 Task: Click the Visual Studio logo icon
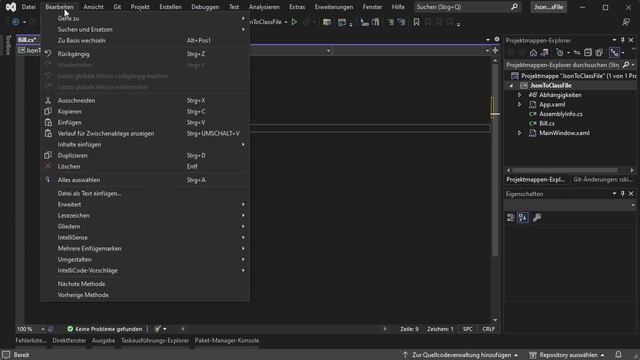point(11,7)
